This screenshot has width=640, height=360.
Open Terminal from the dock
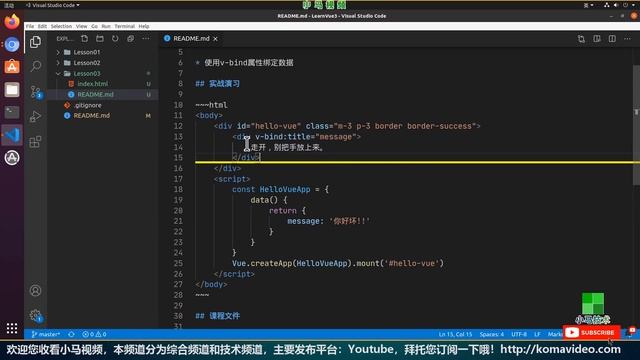click(12, 112)
